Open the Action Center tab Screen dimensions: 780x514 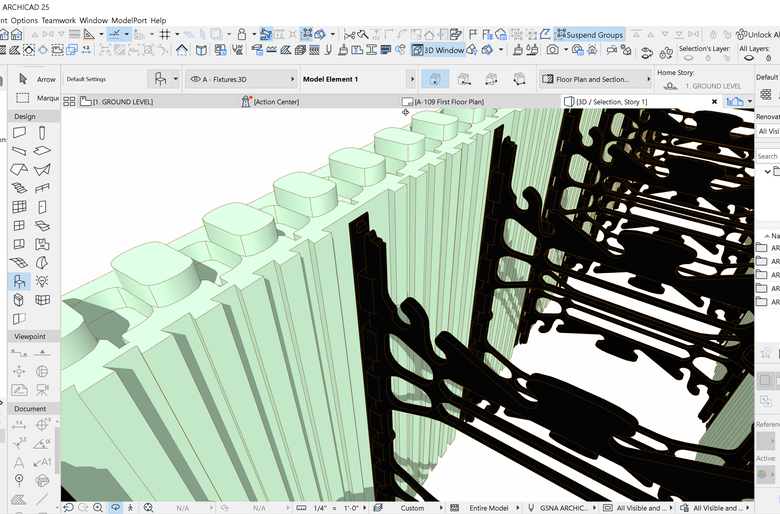pos(275,102)
